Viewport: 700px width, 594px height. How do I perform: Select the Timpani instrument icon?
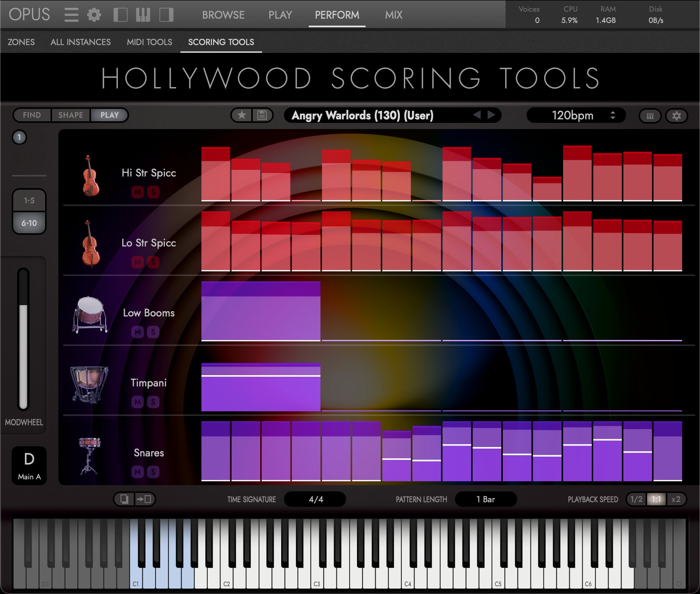(89, 384)
